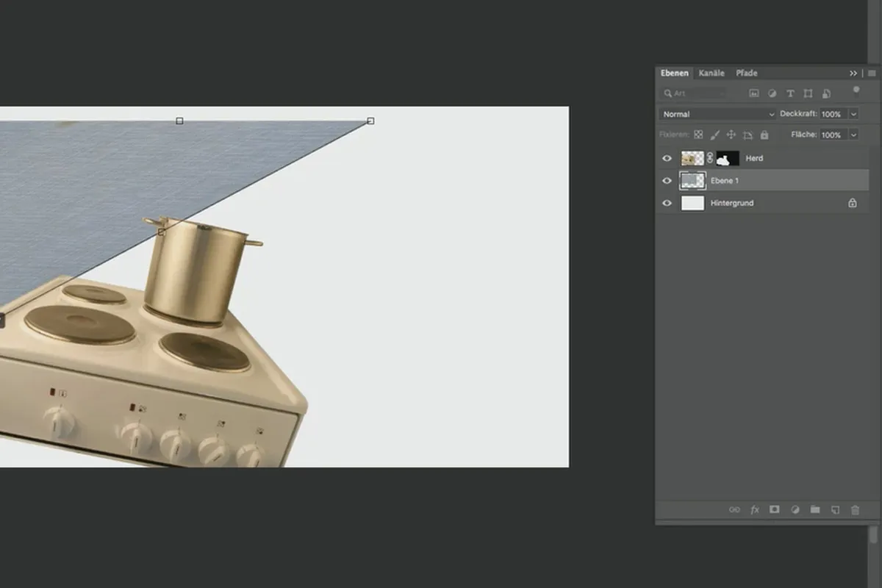Image resolution: width=882 pixels, height=588 pixels.
Task: Open the Art layer filter type dropdown
Action: tap(695, 93)
